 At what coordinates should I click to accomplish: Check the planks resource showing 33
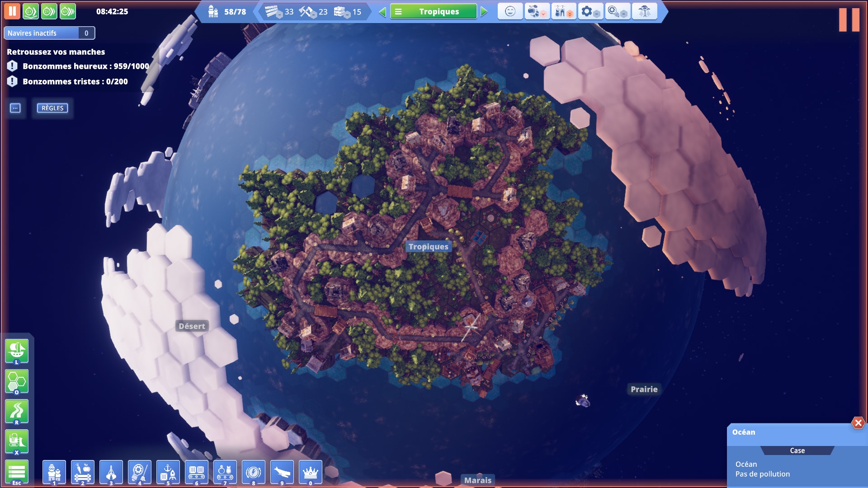279,12
